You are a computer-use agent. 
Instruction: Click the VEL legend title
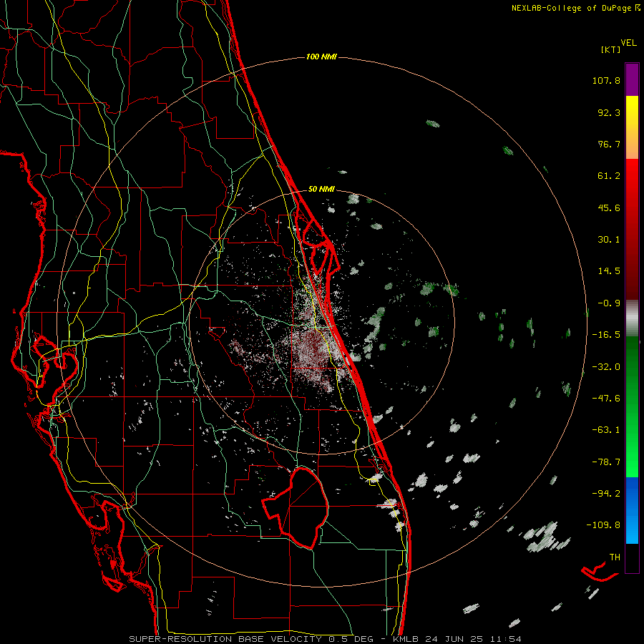coord(629,43)
